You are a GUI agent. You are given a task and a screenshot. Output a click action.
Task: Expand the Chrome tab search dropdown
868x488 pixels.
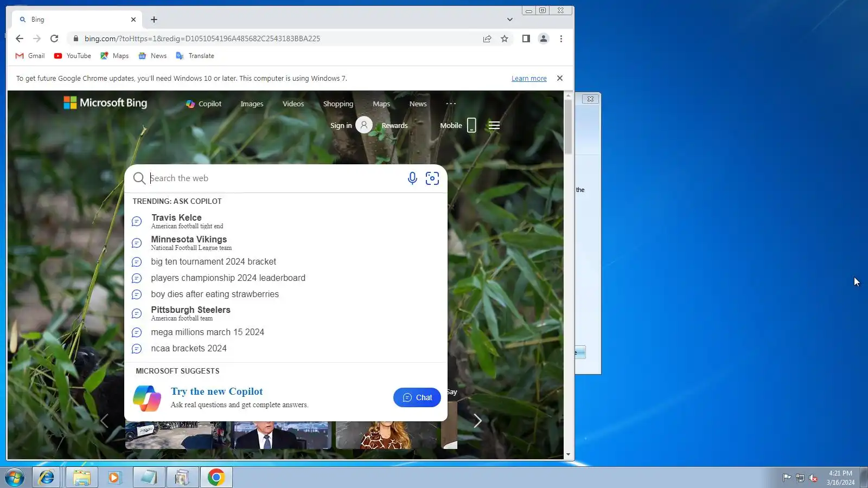click(509, 20)
